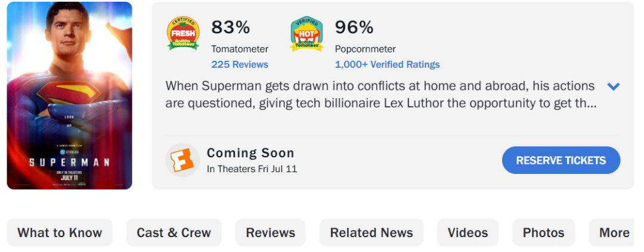Click the 83% Tomatometer score

pos(230,27)
